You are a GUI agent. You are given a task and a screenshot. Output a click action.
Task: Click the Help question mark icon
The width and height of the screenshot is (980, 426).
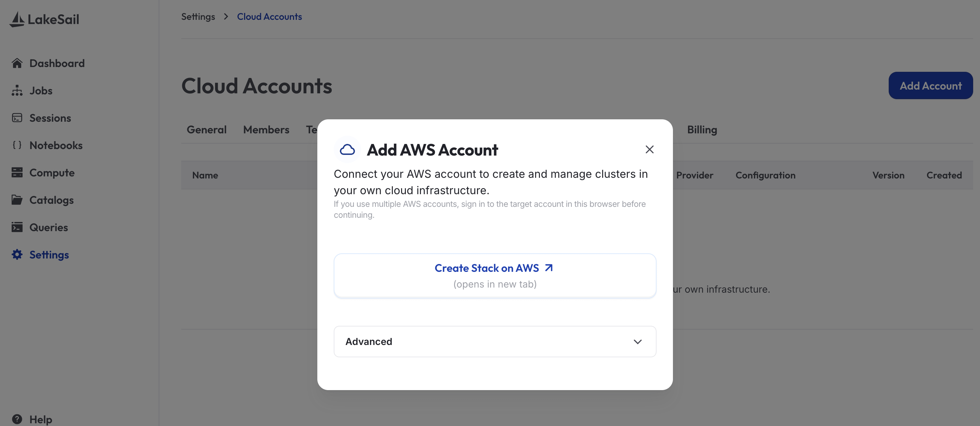pyautogui.click(x=17, y=419)
